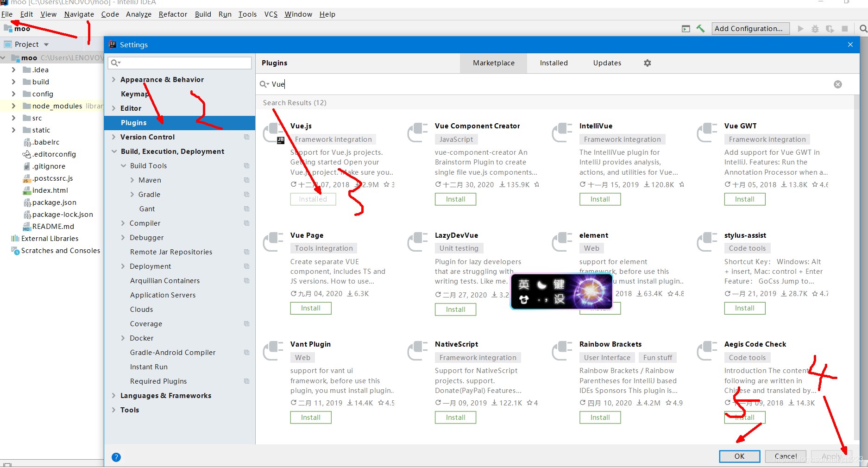Open the VCS menu
868x468 pixels.
coord(271,14)
